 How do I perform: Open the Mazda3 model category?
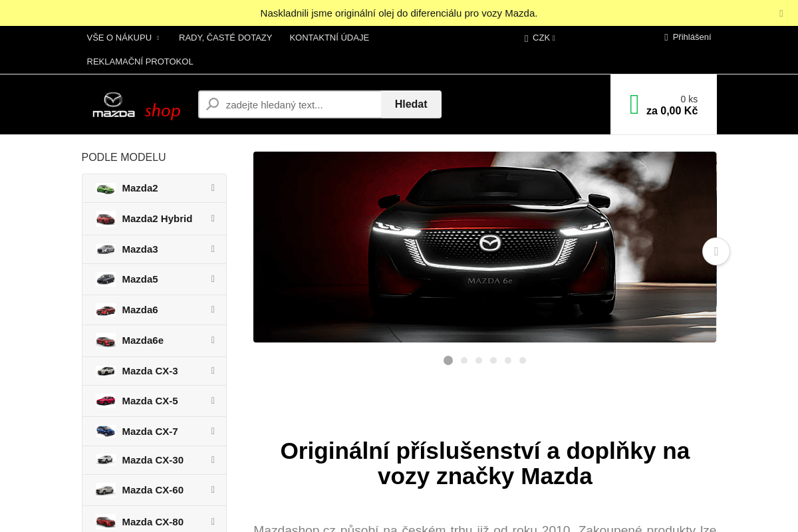point(154,249)
